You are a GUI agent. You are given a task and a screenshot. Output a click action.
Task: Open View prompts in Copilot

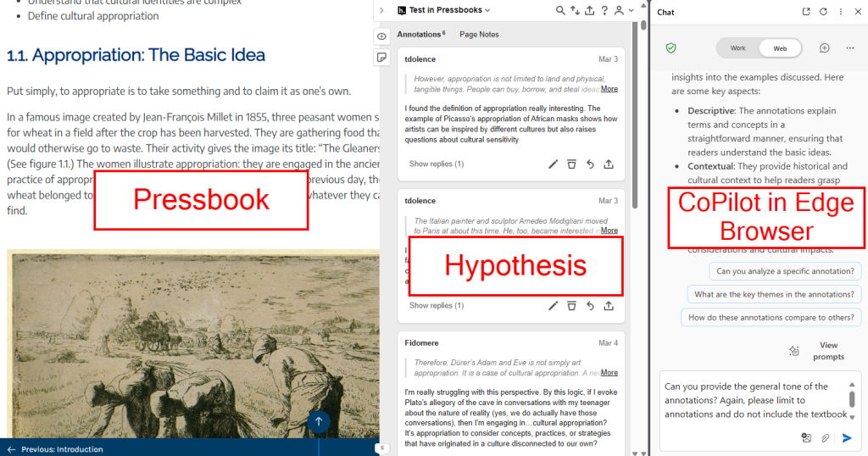(828, 351)
